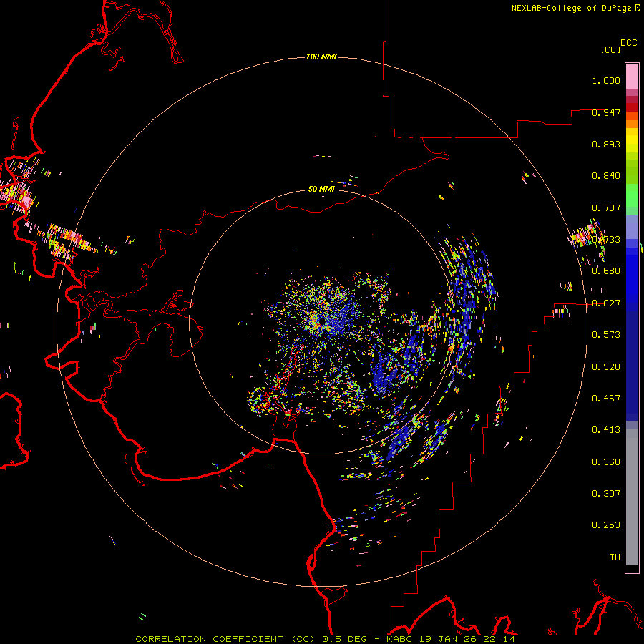Click the 0.680 color scale label
The image size is (644, 644).
tap(606, 271)
